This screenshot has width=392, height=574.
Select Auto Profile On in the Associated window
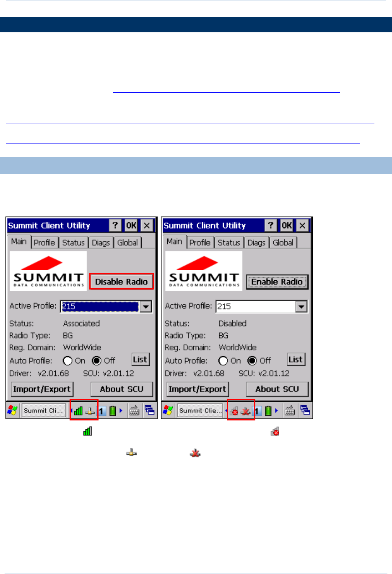67,361
